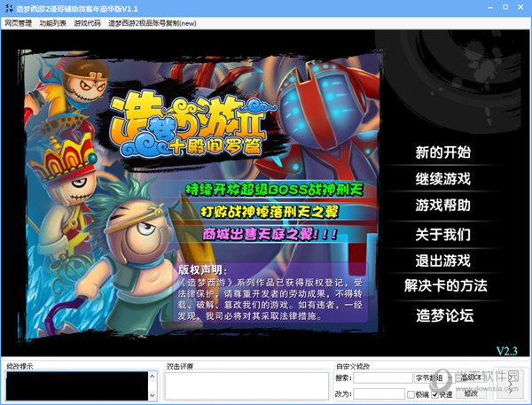Click the application icon in title bar

point(9,8)
